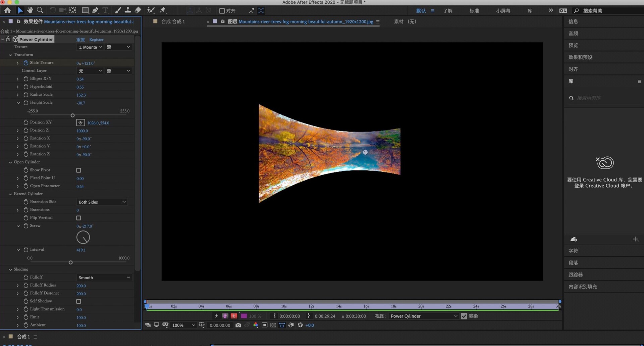Screen dimensions: 644x346
Task: Select the Zoom magnifier tool
Action: tap(40, 10)
